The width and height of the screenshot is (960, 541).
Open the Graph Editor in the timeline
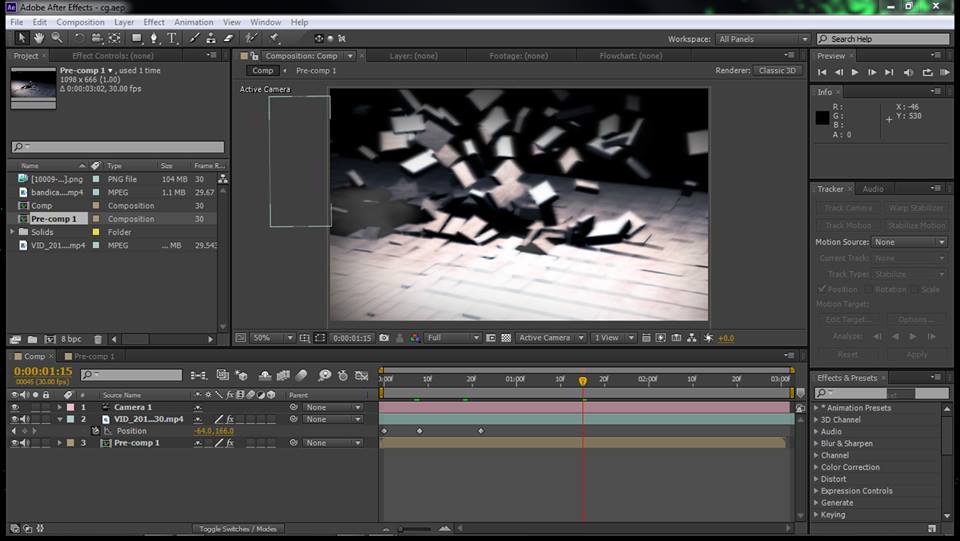(x=362, y=375)
